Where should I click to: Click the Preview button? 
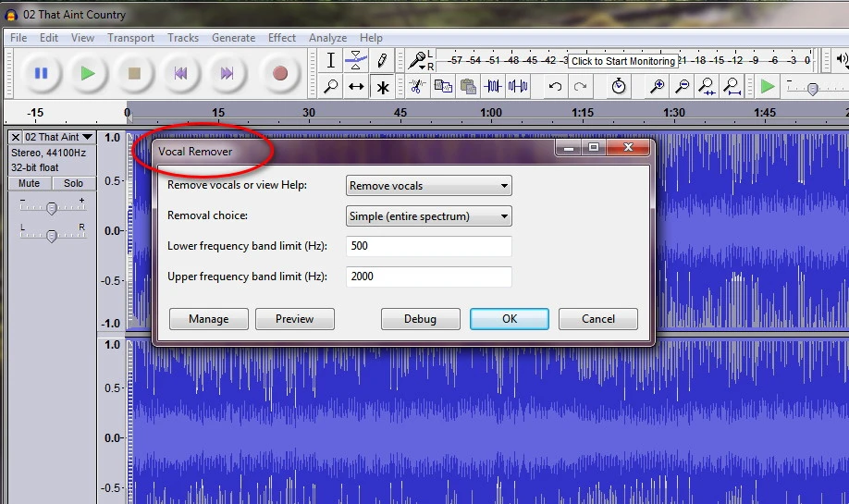[x=295, y=319]
